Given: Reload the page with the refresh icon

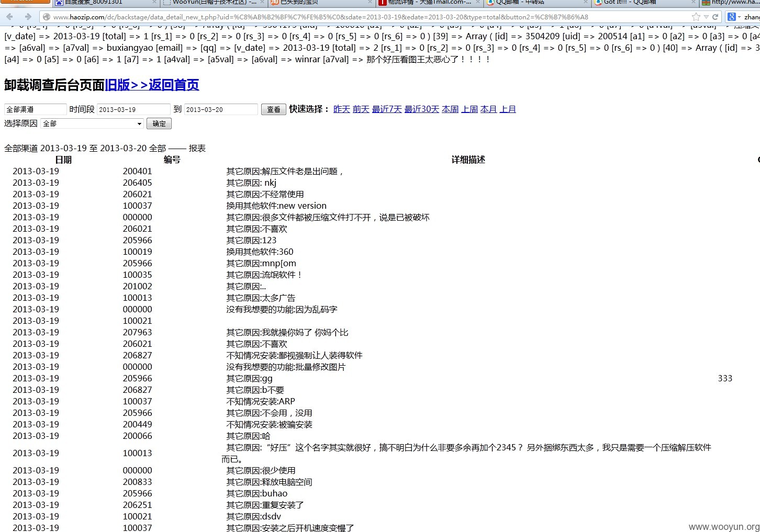Looking at the screenshot, I should pos(715,17).
